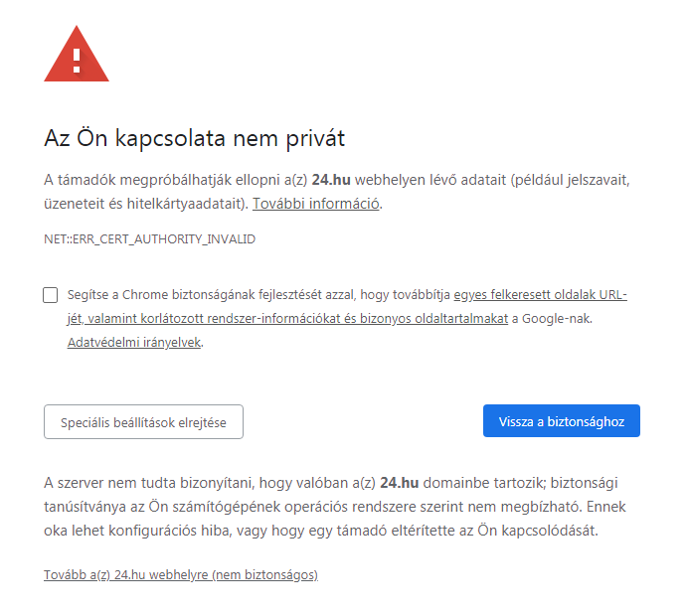Click bold '24.hu' in the attackers warning sentence
This screenshot has width=687, height=616.
(x=331, y=180)
